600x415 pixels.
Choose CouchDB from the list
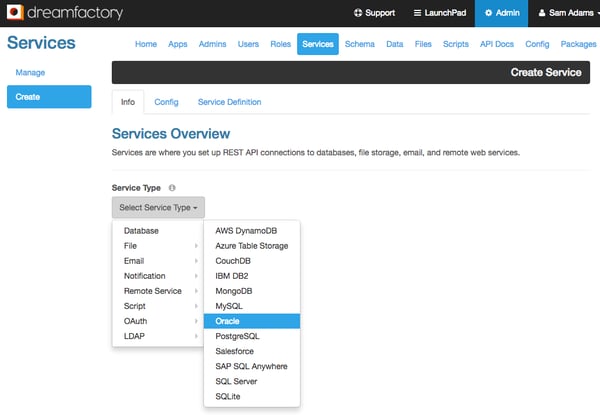(x=252, y=261)
